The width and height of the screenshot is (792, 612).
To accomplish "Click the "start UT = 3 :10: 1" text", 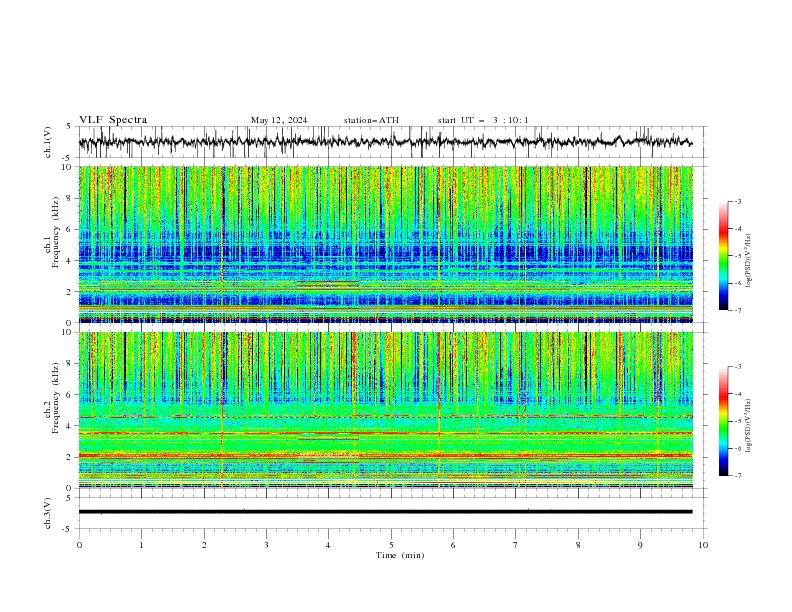I will [482, 120].
